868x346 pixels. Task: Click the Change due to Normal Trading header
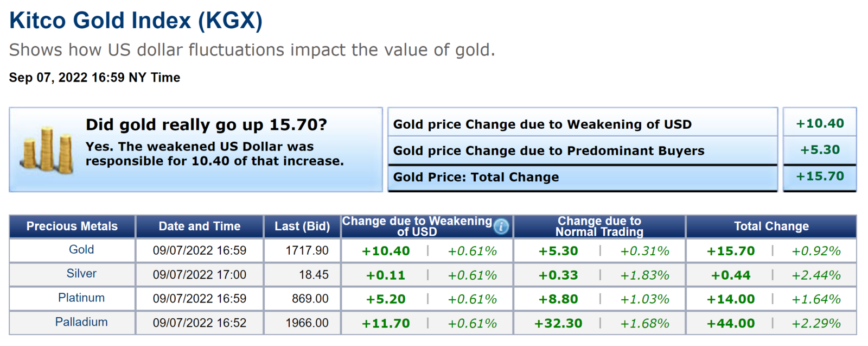pyautogui.click(x=599, y=227)
